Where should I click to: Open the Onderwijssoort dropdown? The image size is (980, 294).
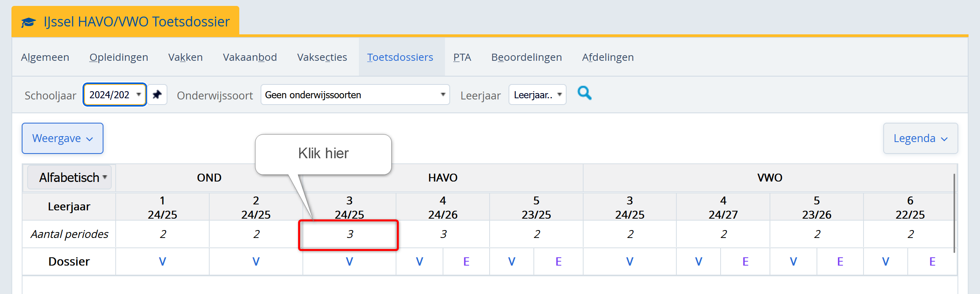(355, 95)
